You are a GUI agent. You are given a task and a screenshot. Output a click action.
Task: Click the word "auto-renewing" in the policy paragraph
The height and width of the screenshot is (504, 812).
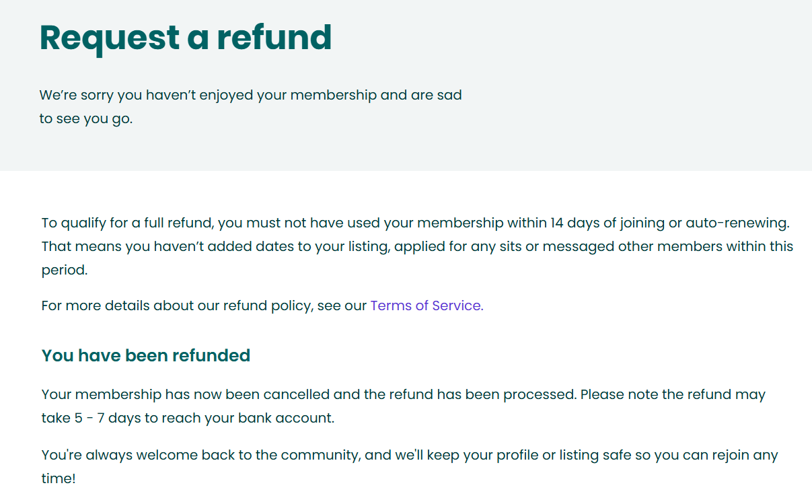point(736,223)
